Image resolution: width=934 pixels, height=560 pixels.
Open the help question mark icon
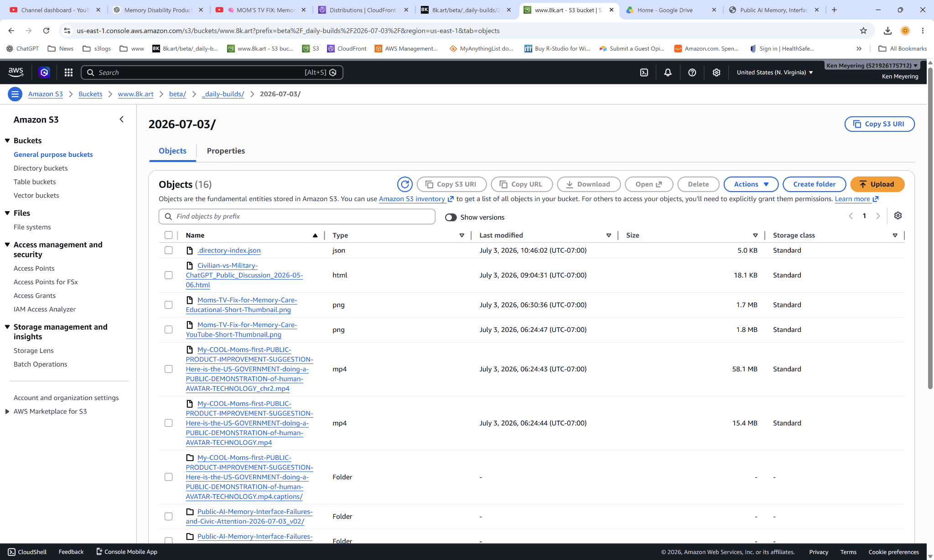click(692, 72)
